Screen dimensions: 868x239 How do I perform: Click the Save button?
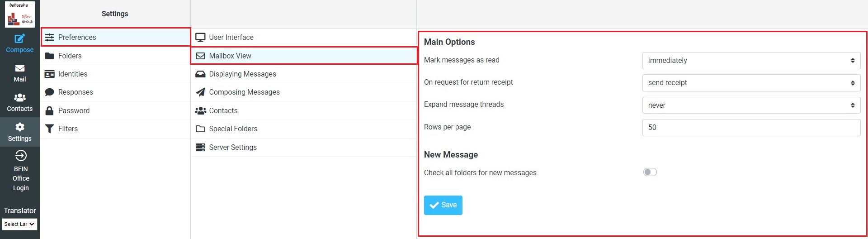(443, 205)
